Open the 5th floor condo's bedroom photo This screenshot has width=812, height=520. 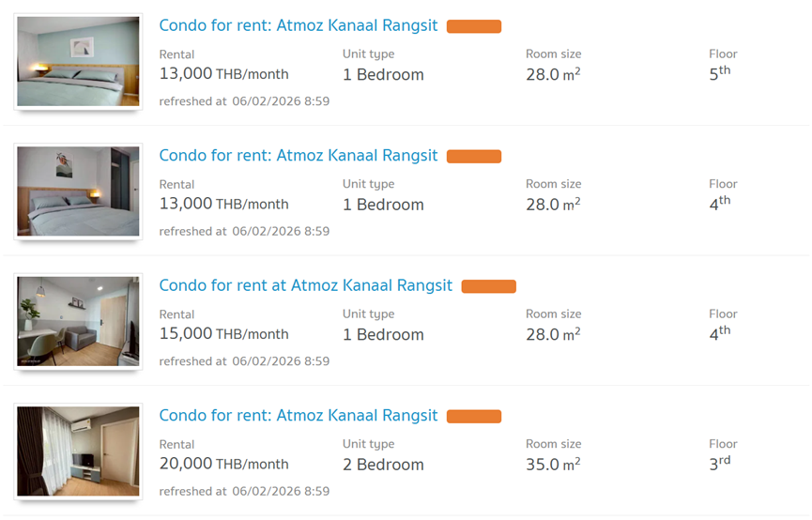[78, 62]
